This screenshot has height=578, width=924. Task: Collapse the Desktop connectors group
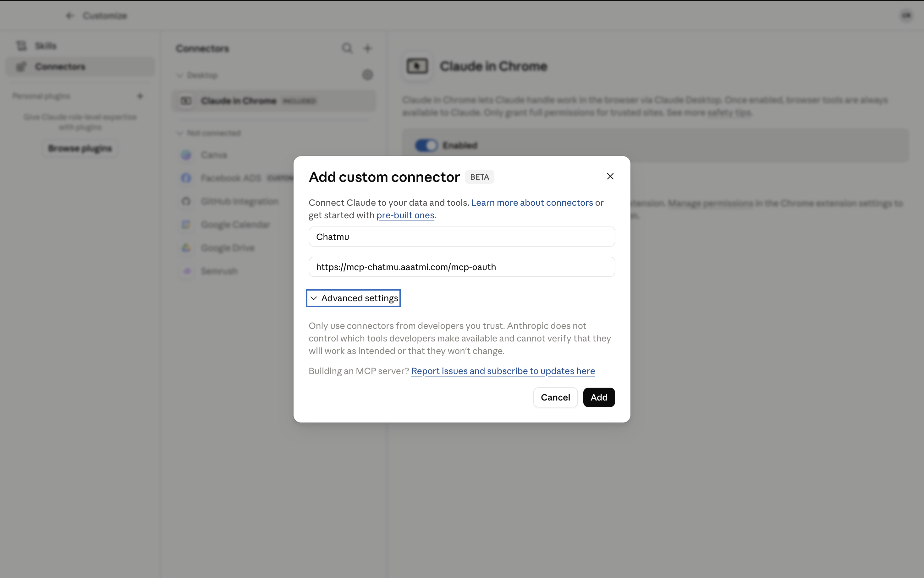(179, 75)
